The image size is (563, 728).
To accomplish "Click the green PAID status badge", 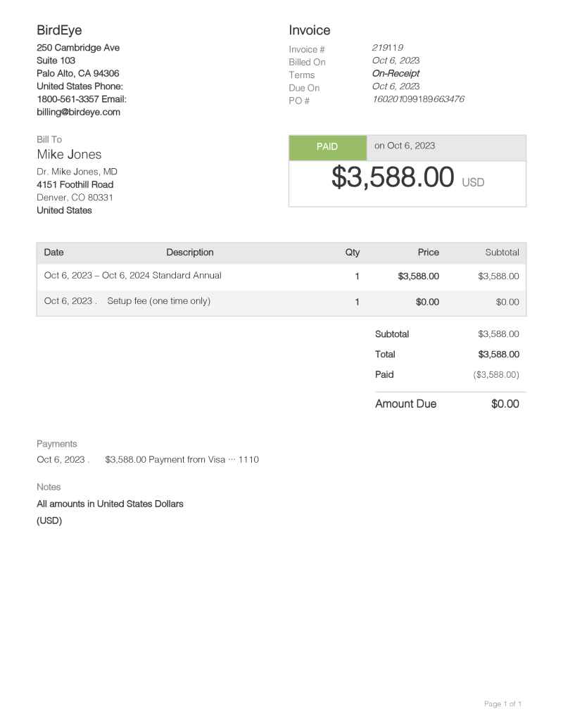I will tap(327, 147).
